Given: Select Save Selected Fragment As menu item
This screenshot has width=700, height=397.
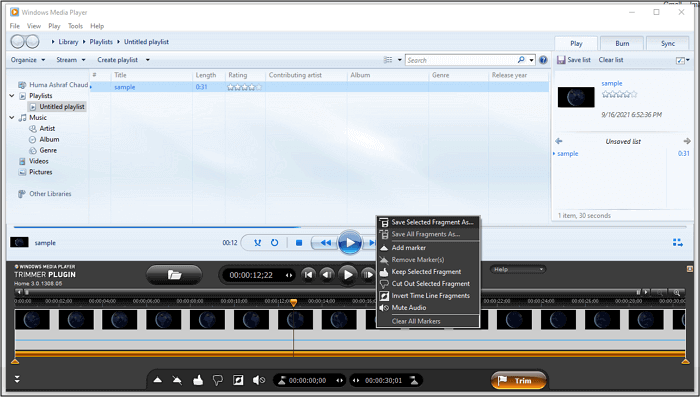Looking at the screenshot, I should pos(428,222).
